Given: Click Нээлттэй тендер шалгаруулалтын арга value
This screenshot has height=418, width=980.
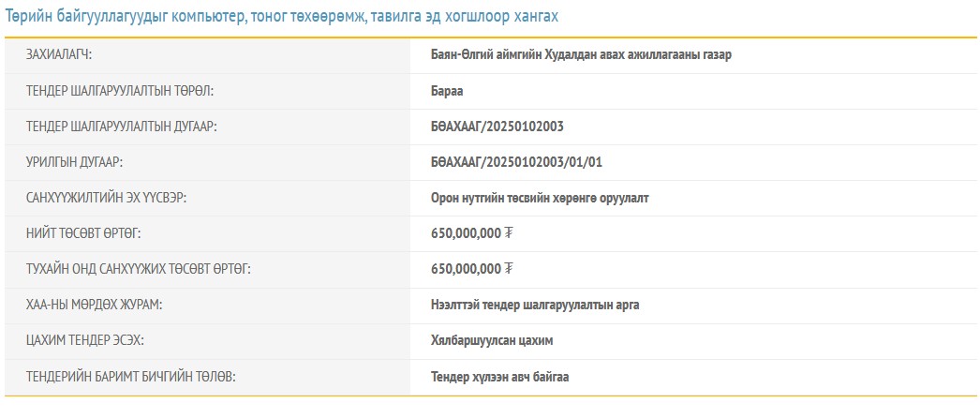Looking at the screenshot, I should pyautogui.click(x=535, y=305).
